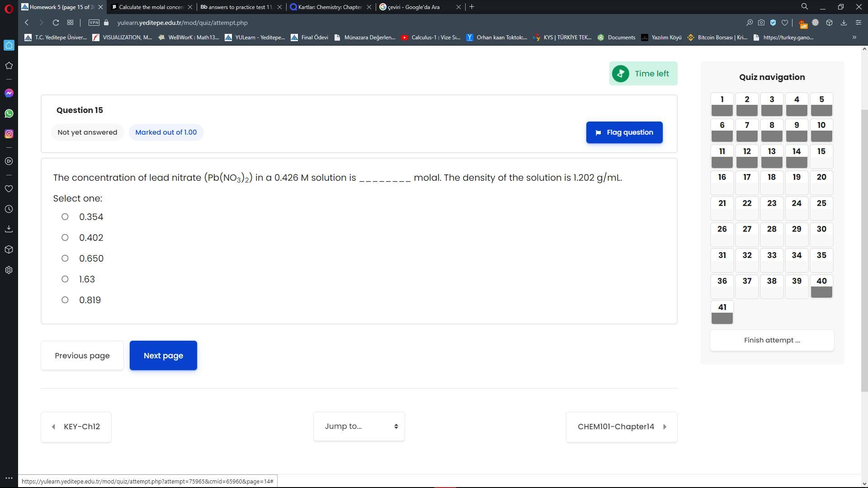Click the snapshot camera icon
The image size is (868, 488).
click(761, 23)
